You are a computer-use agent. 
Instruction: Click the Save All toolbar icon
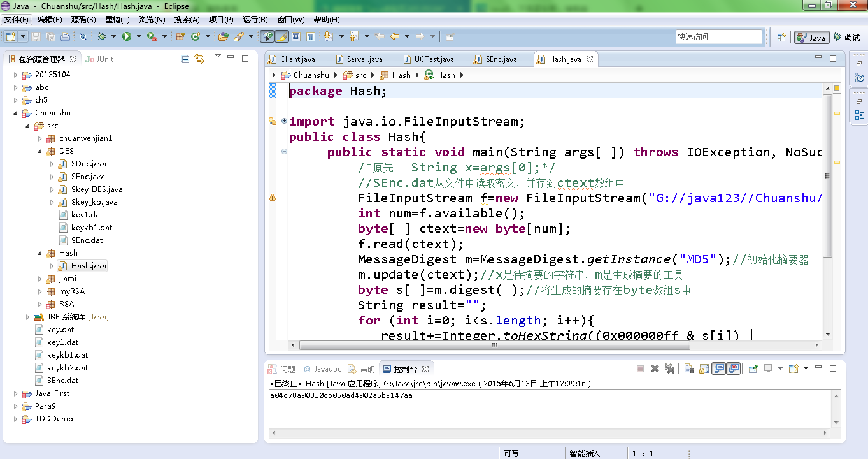[x=50, y=36]
